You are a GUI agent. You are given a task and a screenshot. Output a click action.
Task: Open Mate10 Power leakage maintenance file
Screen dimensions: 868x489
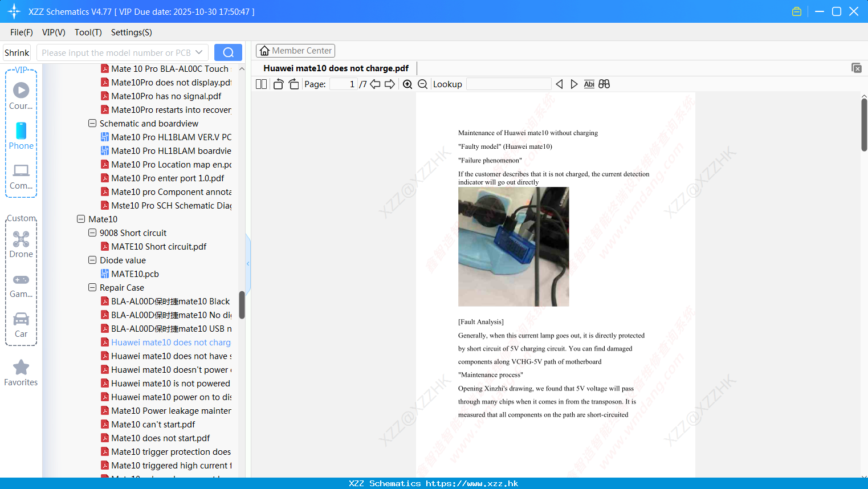tap(171, 410)
